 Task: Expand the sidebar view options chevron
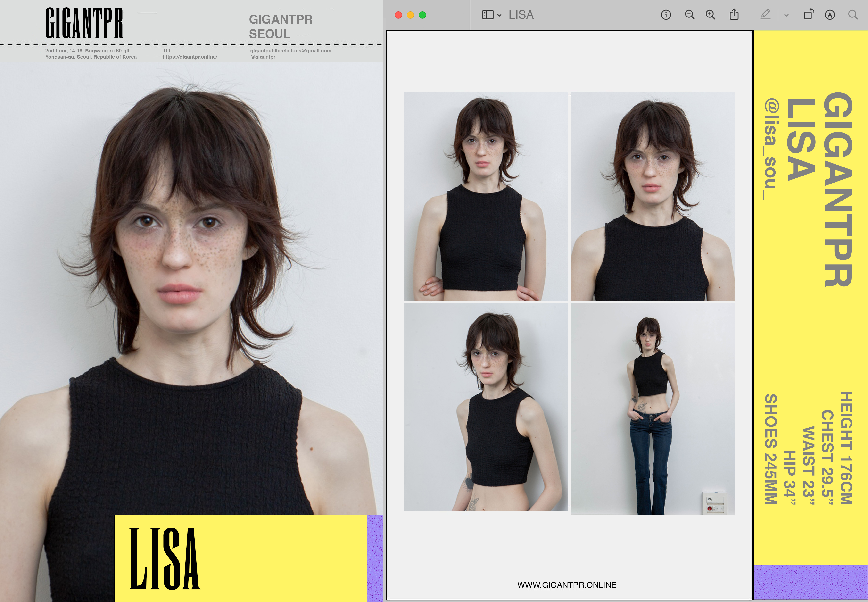pyautogui.click(x=499, y=16)
